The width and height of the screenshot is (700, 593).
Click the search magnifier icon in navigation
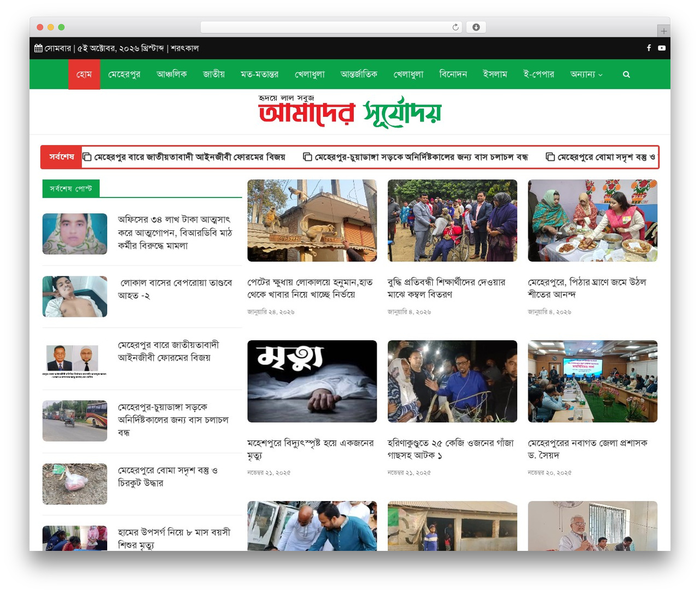(x=626, y=74)
